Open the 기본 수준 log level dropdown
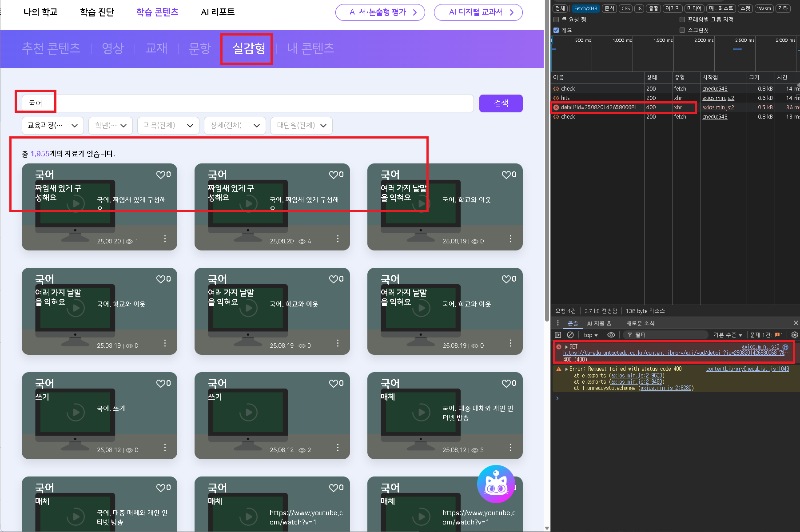The image size is (800, 532). click(728, 335)
